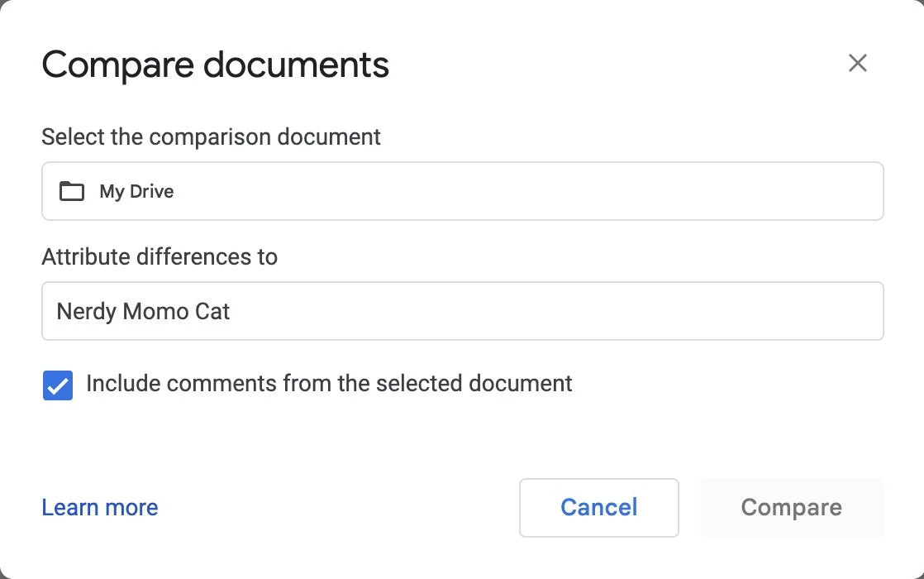This screenshot has width=924, height=579.
Task: Close the Compare documents dialog
Action: (858, 63)
